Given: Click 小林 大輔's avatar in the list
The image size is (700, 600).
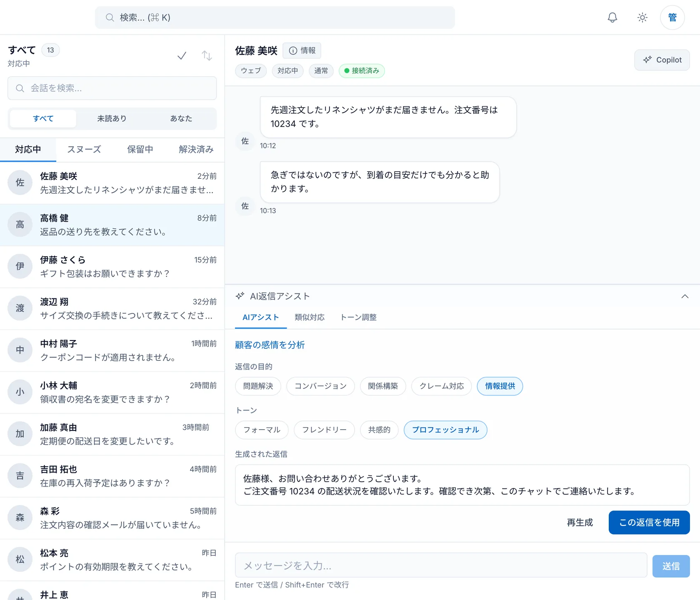Looking at the screenshot, I should tap(20, 392).
